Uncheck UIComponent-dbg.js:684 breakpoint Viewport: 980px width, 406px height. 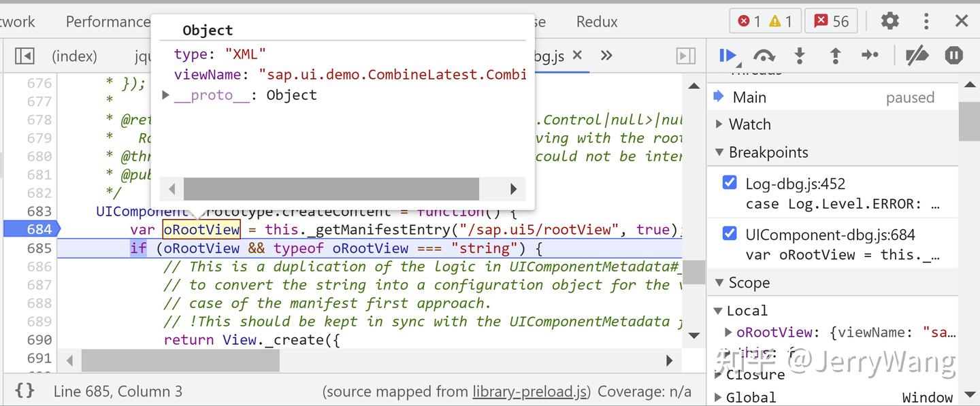coord(729,233)
